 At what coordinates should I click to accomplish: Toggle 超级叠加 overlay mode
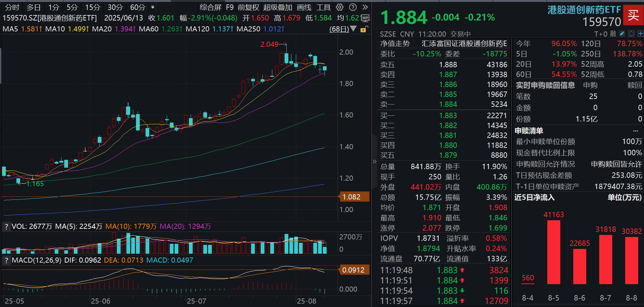coord(277,7)
